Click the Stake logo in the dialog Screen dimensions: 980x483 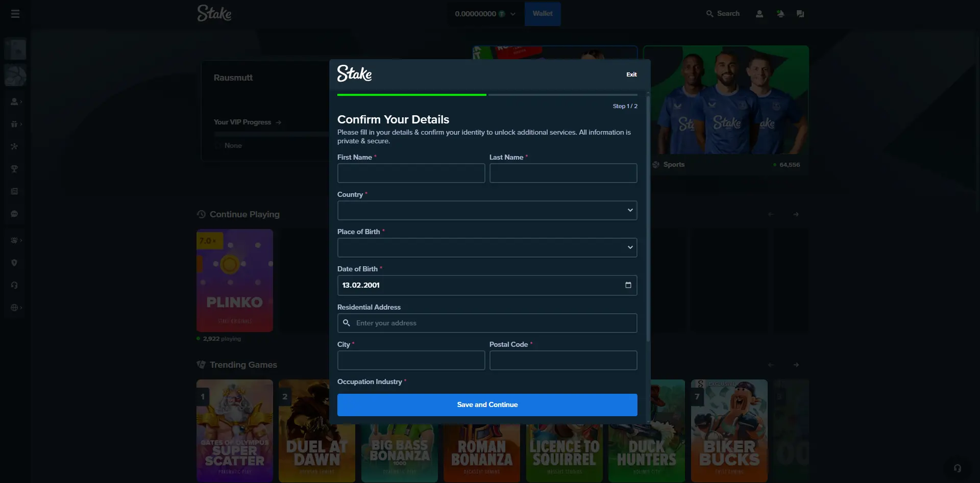pyautogui.click(x=355, y=73)
